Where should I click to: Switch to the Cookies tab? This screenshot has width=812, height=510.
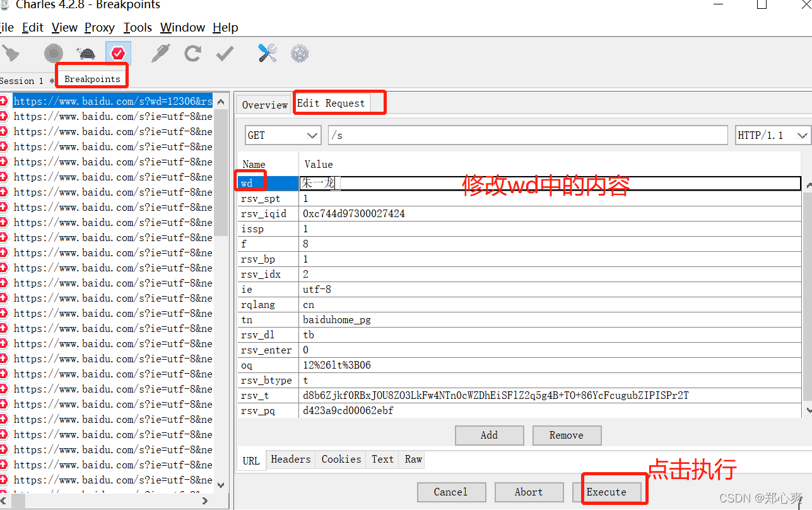341,460
